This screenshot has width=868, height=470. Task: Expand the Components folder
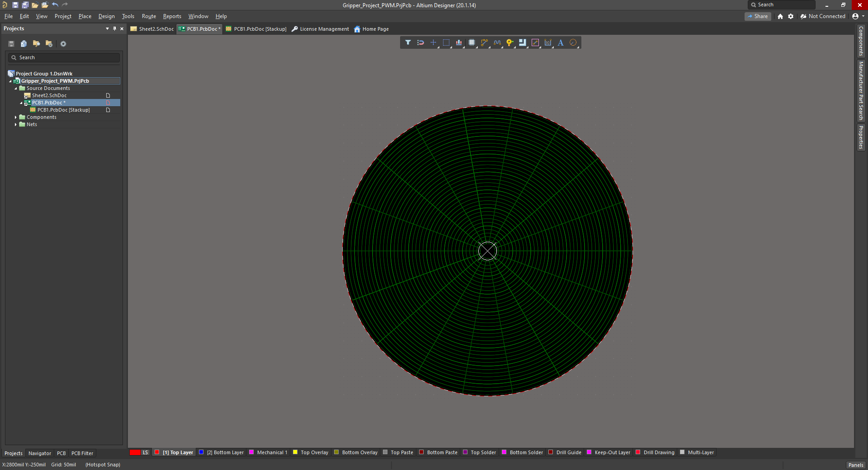click(16, 117)
